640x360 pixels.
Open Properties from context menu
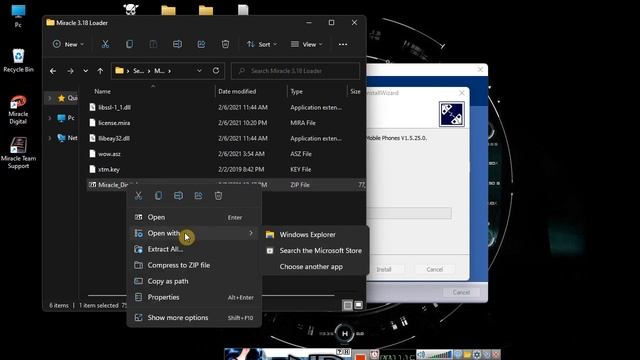[194, 297]
